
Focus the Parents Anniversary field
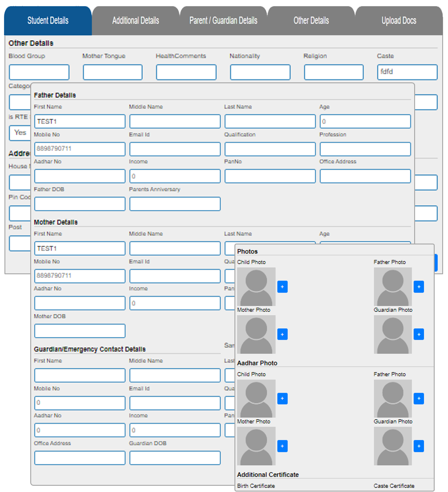(x=175, y=204)
